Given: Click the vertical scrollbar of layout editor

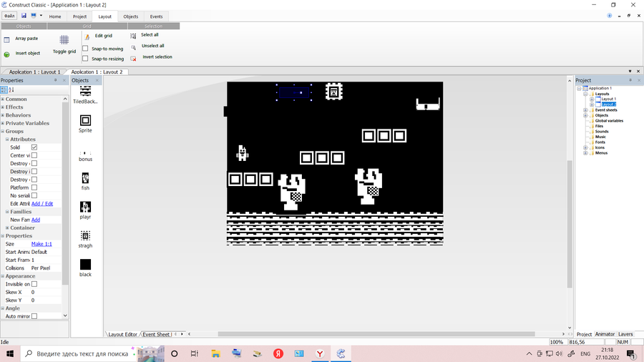Looking at the screenshot, I should click(x=570, y=224).
